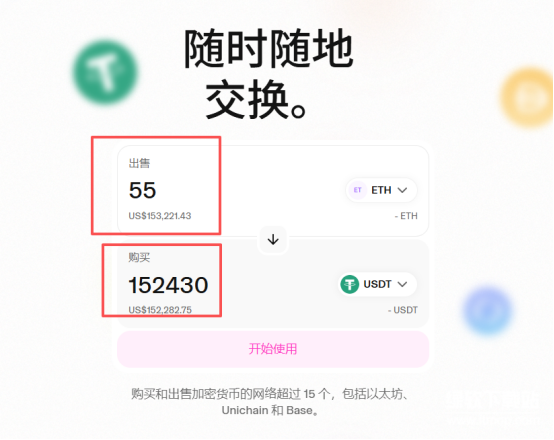The height and width of the screenshot is (440, 554).
Task: Click the '- ETH' balance text
Action: click(x=406, y=216)
